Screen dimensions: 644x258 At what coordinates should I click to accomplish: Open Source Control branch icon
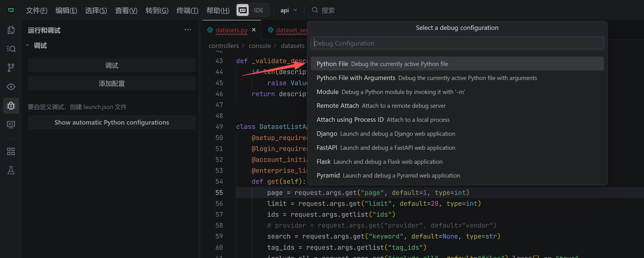(x=11, y=68)
